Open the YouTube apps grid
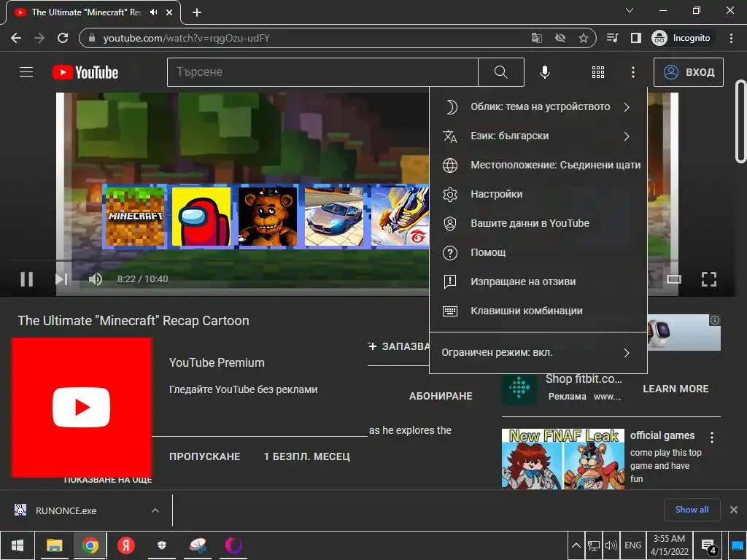This screenshot has width=747, height=560. (598, 72)
